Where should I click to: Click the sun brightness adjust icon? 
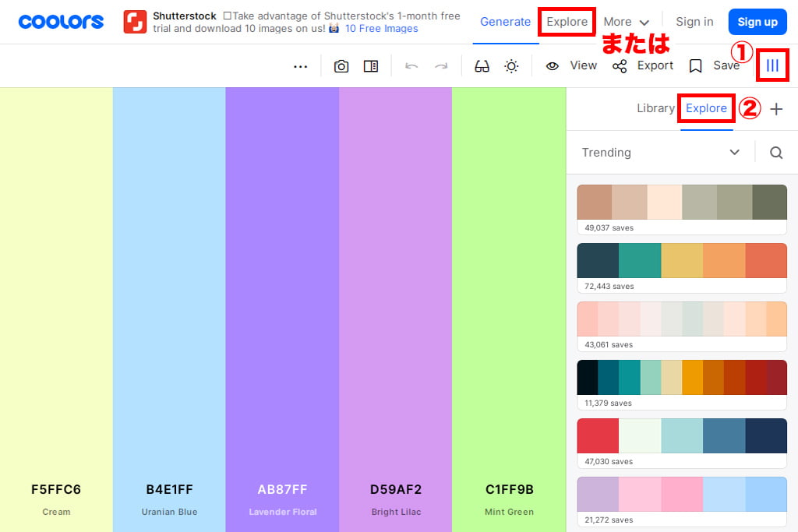coord(511,66)
